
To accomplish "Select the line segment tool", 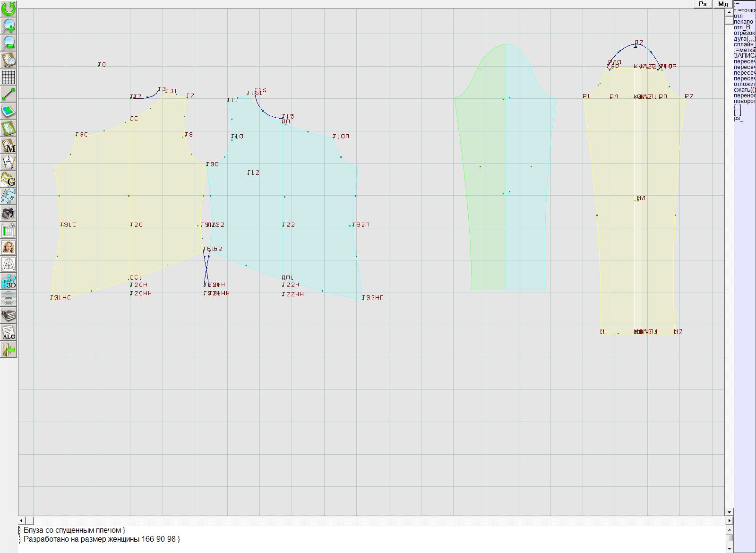I will click(x=9, y=95).
